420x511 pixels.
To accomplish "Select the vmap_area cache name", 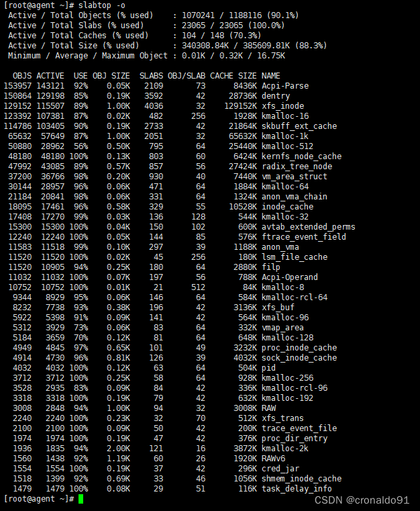I will pyautogui.click(x=282, y=328).
